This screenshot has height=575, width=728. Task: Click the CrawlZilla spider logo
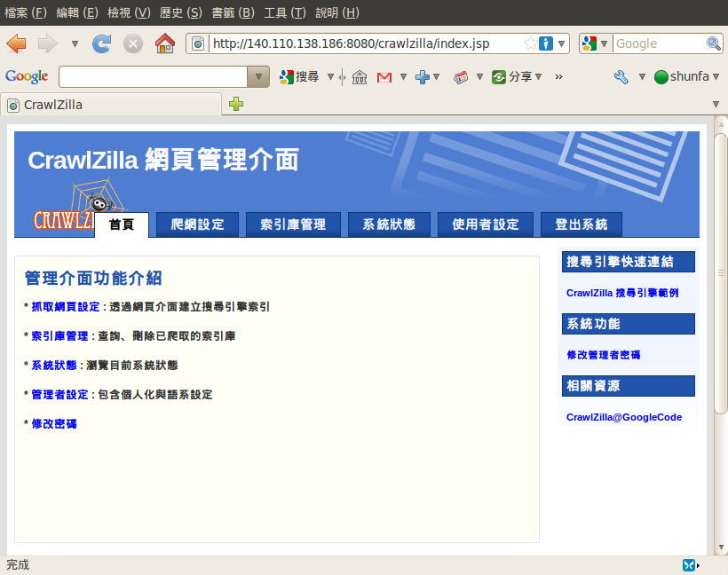point(79,205)
